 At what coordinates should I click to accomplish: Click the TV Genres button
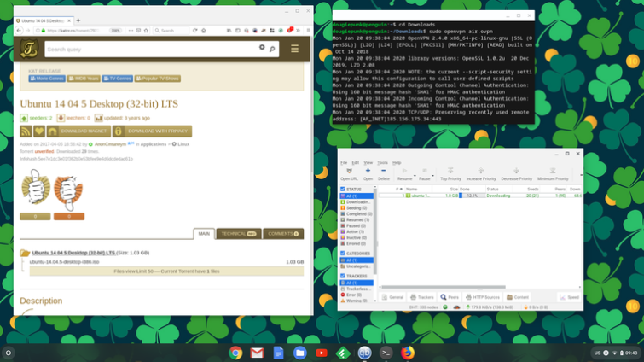tap(118, 79)
